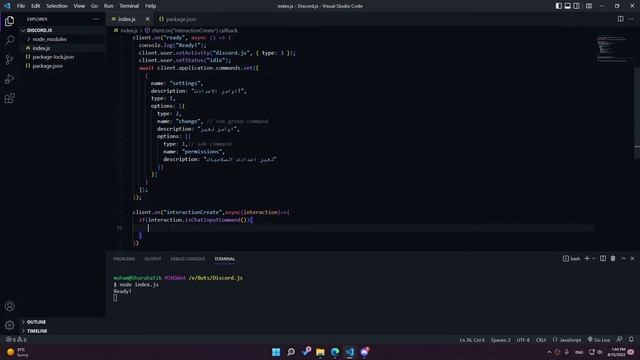This screenshot has height=360, width=640.
Task: Close the index.js editor tab
Action: 147,19
